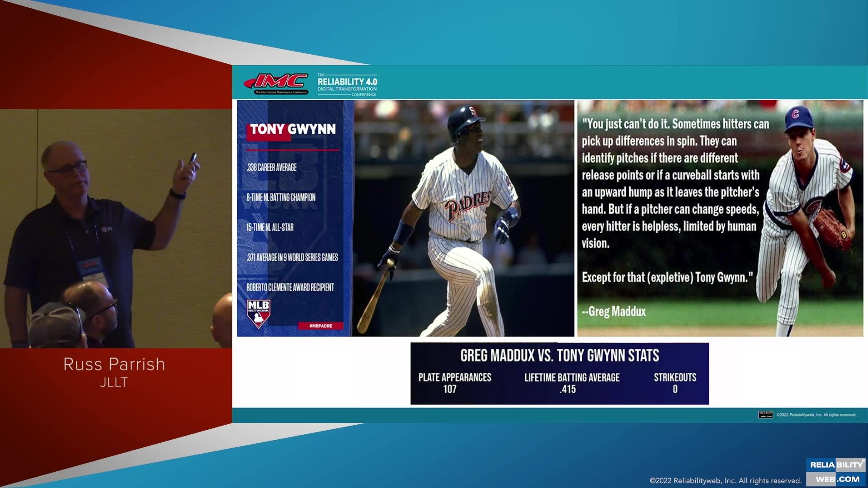Viewport: 868px width, 488px height.
Task: Click the Greg Maddux vs. Tony Gwynn Stats header
Action: [559, 356]
